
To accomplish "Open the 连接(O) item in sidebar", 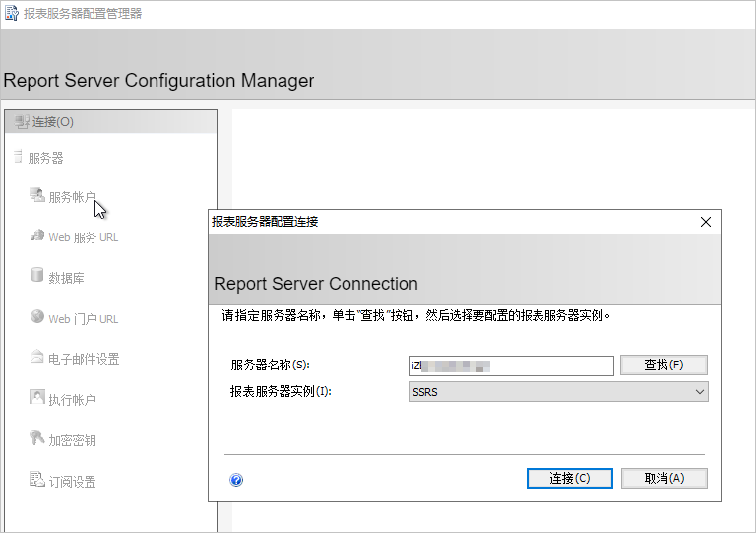I will click(110, 122).
